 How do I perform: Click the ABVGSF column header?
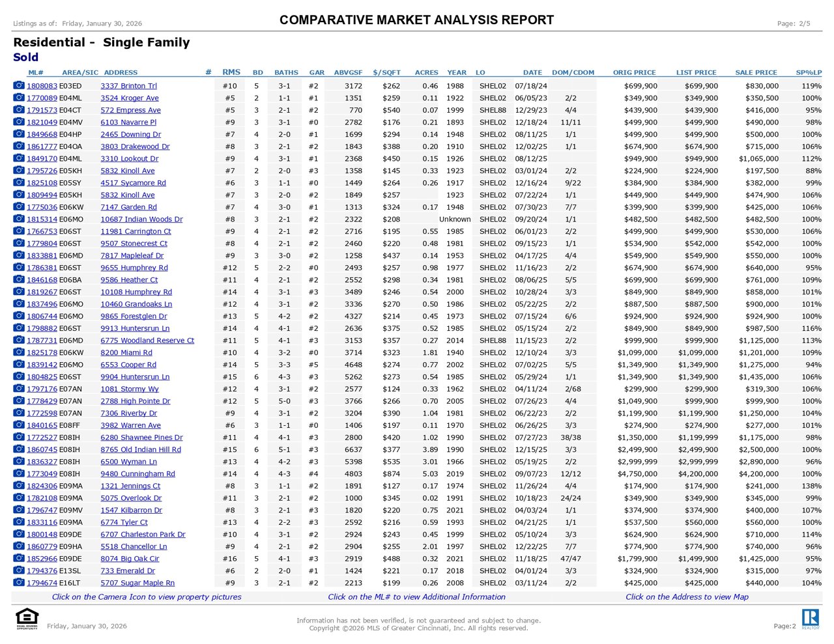pos(348,72)
